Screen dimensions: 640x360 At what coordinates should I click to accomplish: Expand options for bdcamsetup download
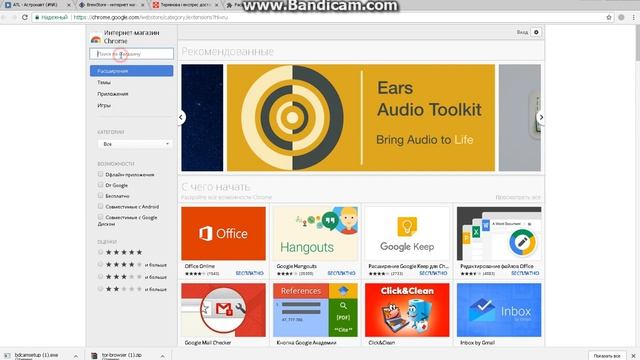(x=76, y=356)
